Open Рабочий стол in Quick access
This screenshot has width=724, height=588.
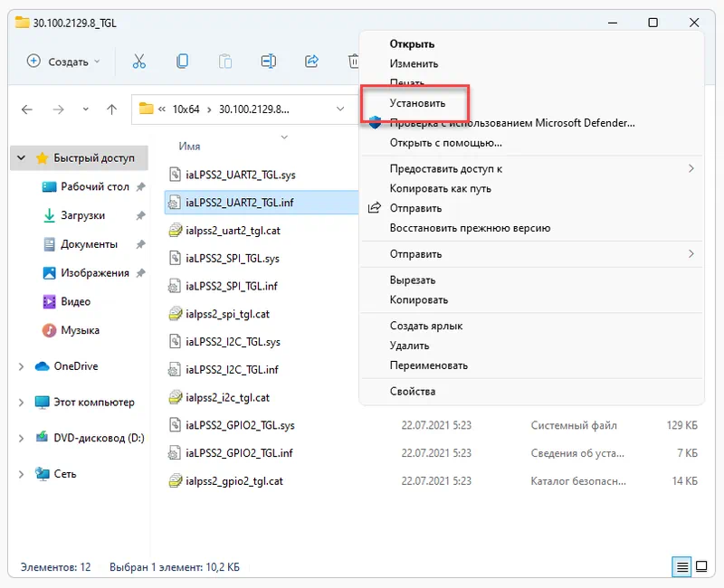point(94,187)
